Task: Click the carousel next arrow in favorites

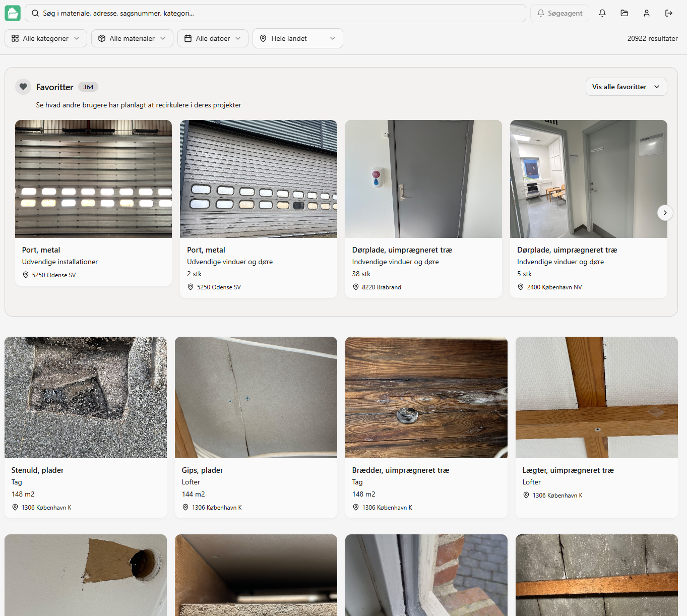Action: 665,213
